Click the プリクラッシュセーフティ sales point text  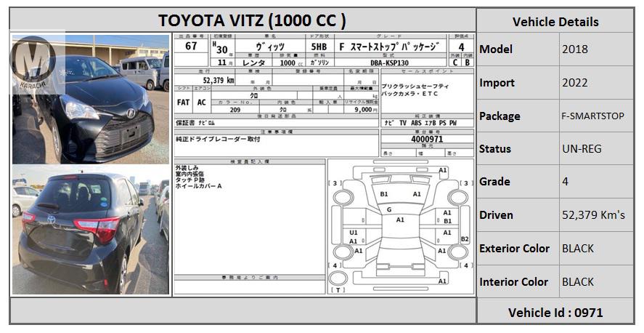click(415, 87)
